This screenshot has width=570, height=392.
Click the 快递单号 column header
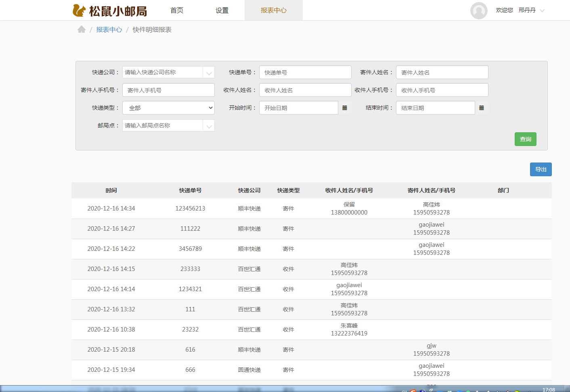[191, 190]
